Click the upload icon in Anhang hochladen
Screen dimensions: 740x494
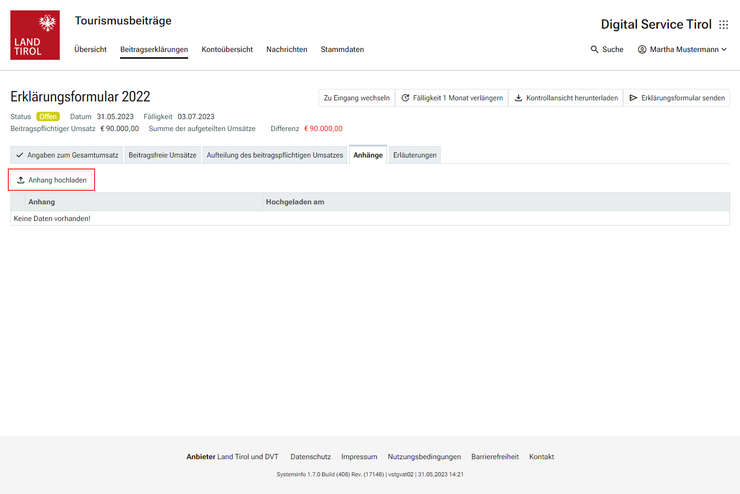point(21,180)
